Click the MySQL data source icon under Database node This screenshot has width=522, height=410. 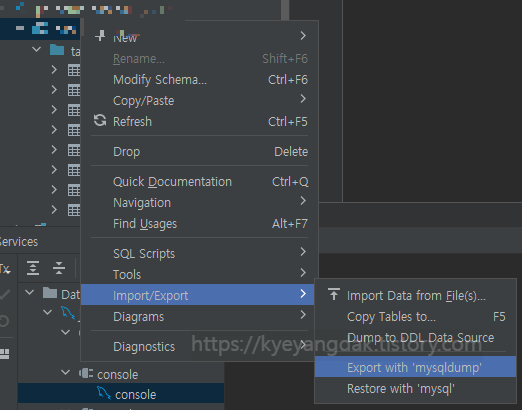click(x=68, y=313)
